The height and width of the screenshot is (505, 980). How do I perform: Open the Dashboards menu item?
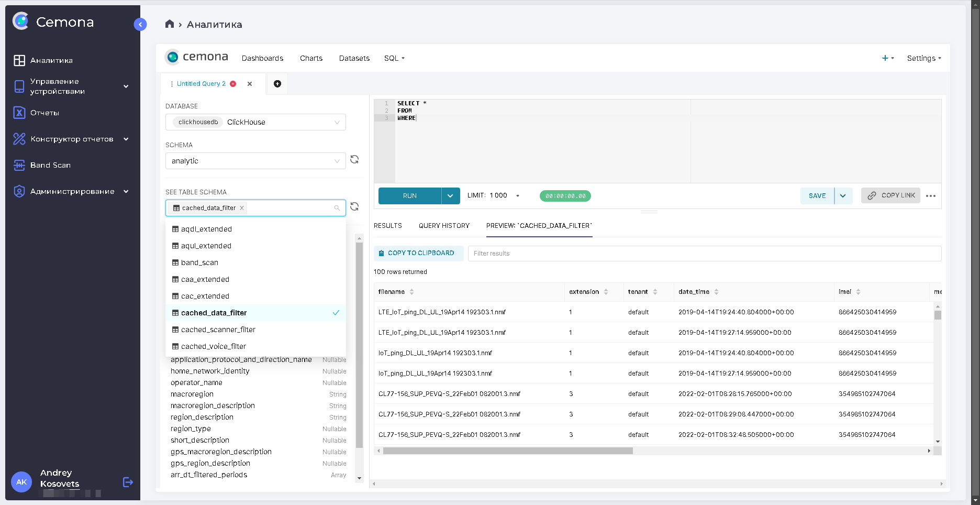click(262, 58)
